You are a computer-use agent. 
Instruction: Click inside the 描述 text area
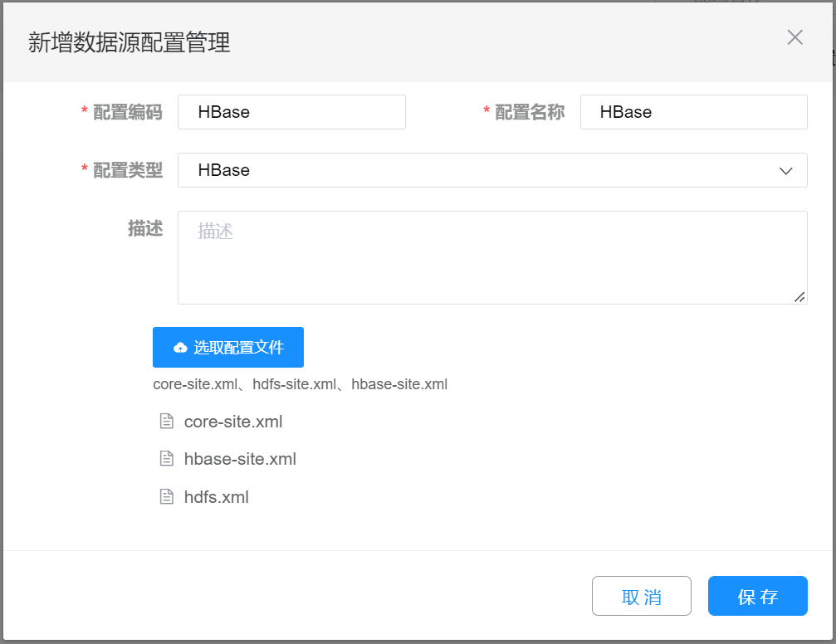(x=491, y=257)
